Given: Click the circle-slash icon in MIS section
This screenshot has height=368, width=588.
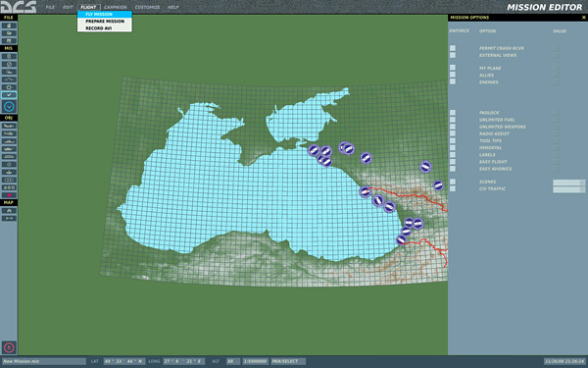Looking at the screenshot, I should [9, 64].
